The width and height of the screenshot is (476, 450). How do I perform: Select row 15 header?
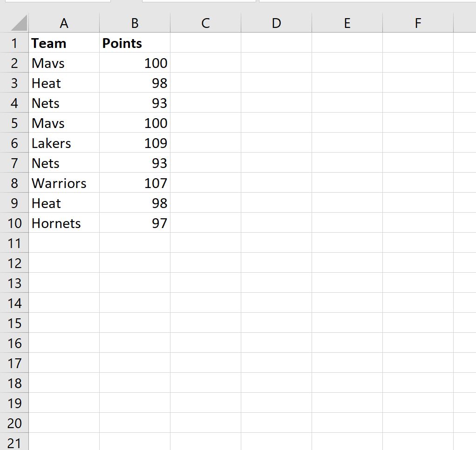14,323
